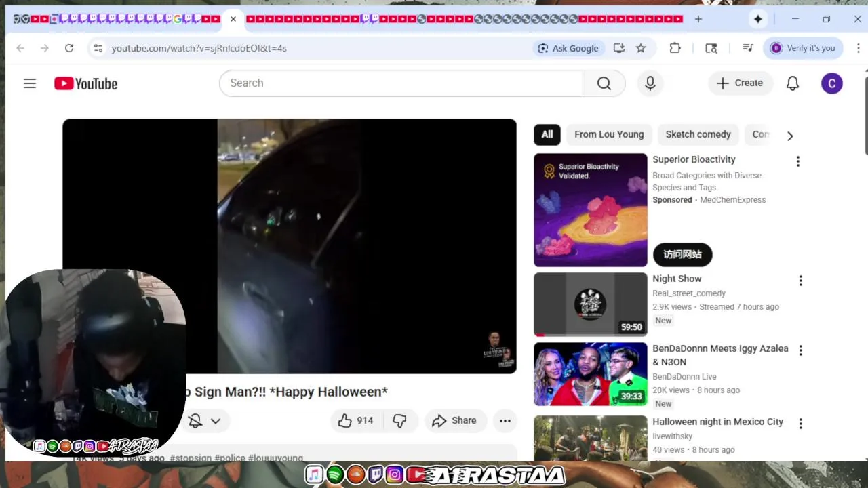868x488 pixels.
Task: Dislike the video
Action: click(400, 421)
